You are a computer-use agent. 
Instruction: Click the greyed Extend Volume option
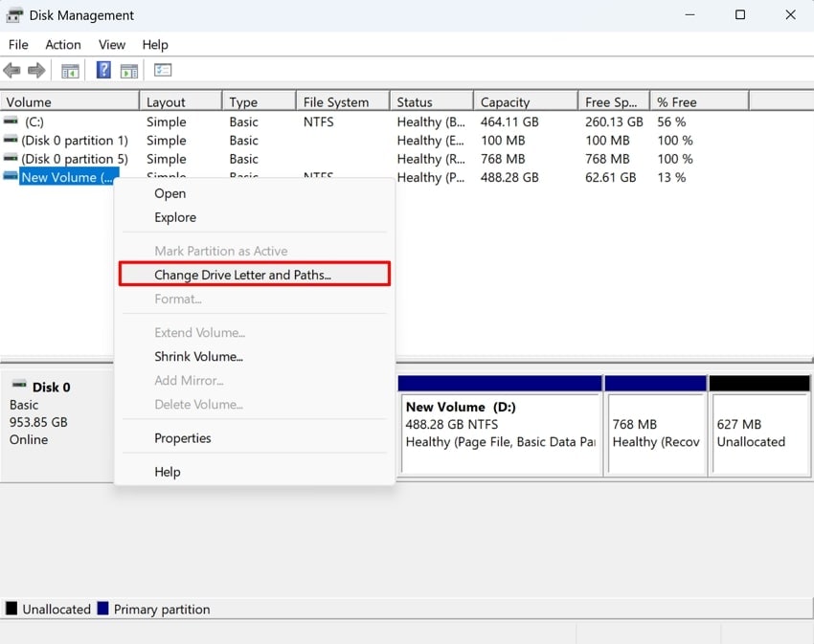[x=255, y=333]
